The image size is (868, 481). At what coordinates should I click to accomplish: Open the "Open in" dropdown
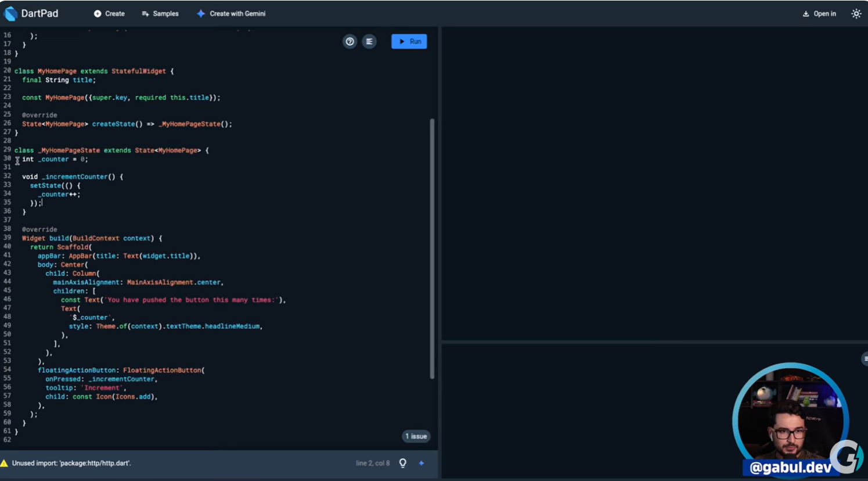click(x=819, y=13)
